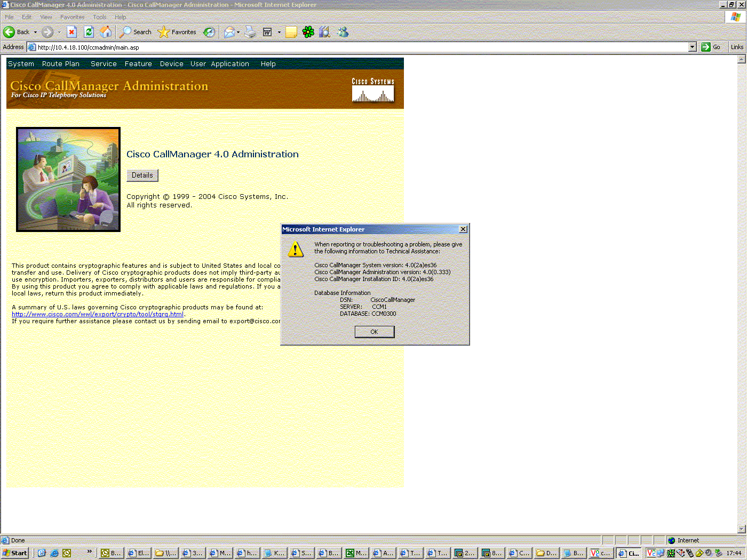Viewport: 747px width, 560px height.
Task: Open the cisco.com crypto export link
Action: pos(98,314)
